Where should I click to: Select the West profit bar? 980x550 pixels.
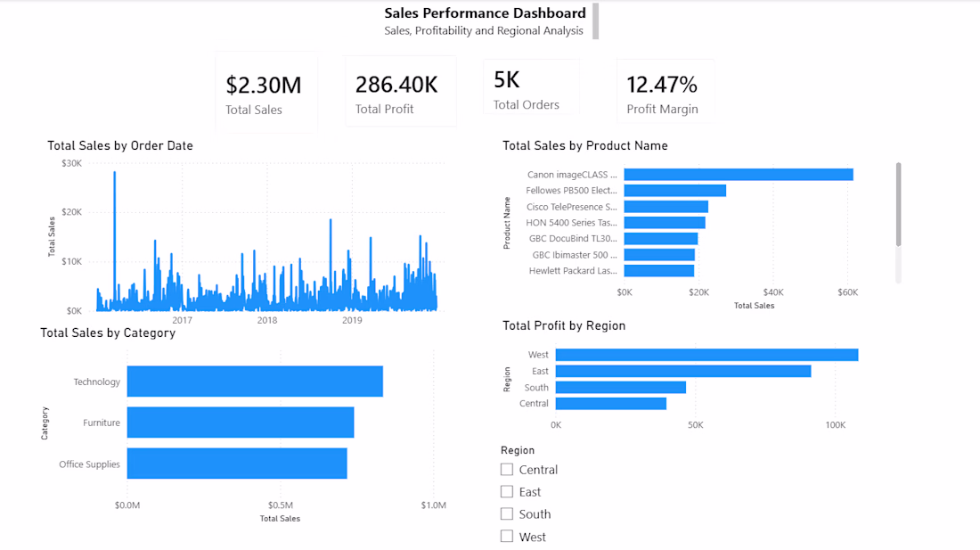[x=706, y=355]
